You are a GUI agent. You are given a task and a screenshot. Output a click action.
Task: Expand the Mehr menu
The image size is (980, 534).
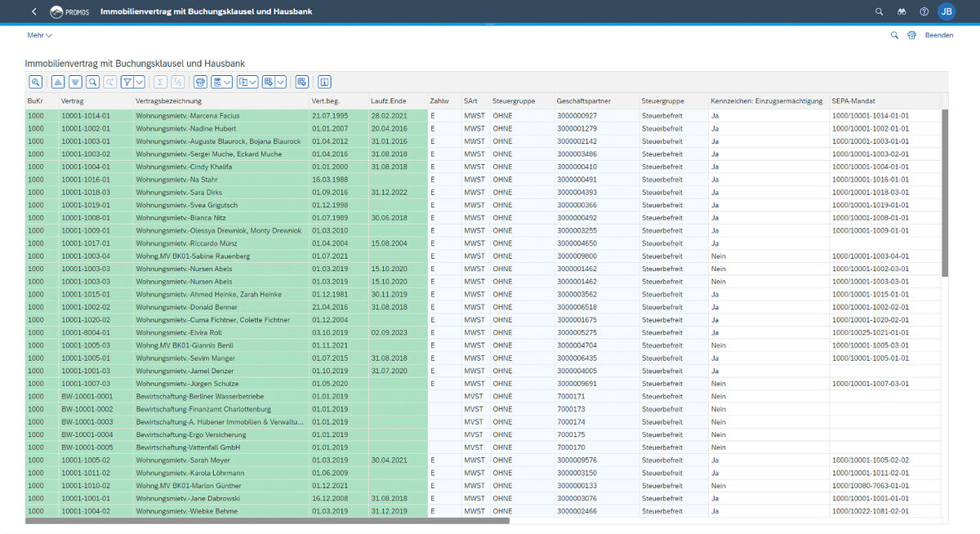pyautogui.click(x=39, y=35)
